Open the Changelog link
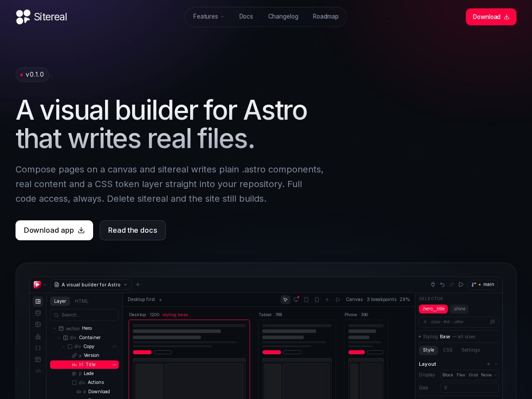Viewport: 532px width, 399px height. coord(283,17)
